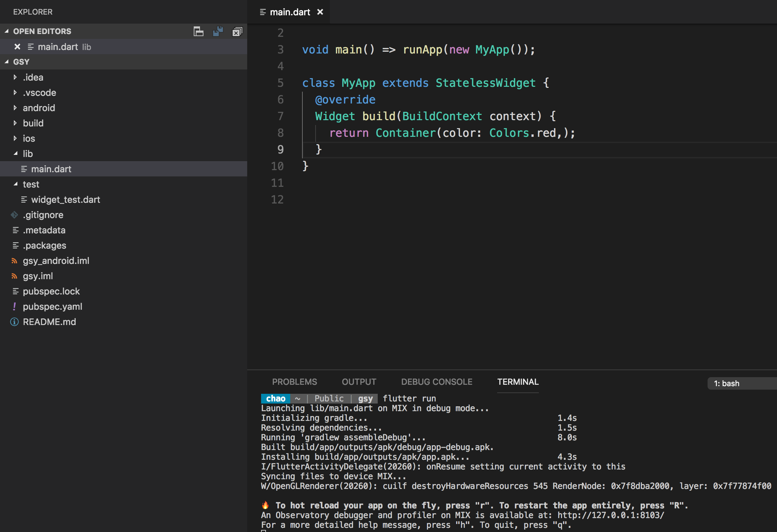Switch to the Problems panel tab

point(294,382)
